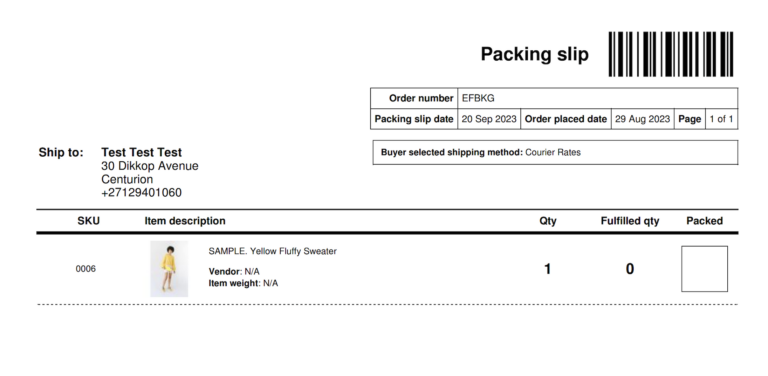Click the Item description column header
The height and width of the screenshot is (376, 768).
[185, 221]
